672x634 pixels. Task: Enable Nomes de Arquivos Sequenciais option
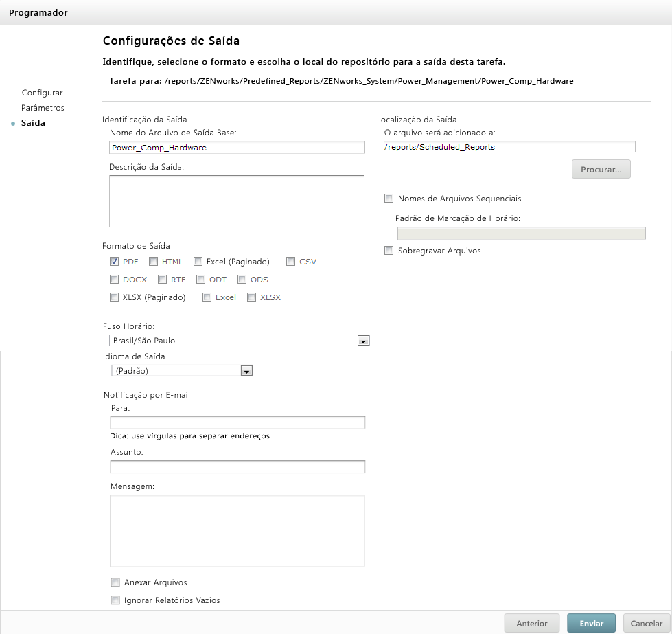(389, 199)
